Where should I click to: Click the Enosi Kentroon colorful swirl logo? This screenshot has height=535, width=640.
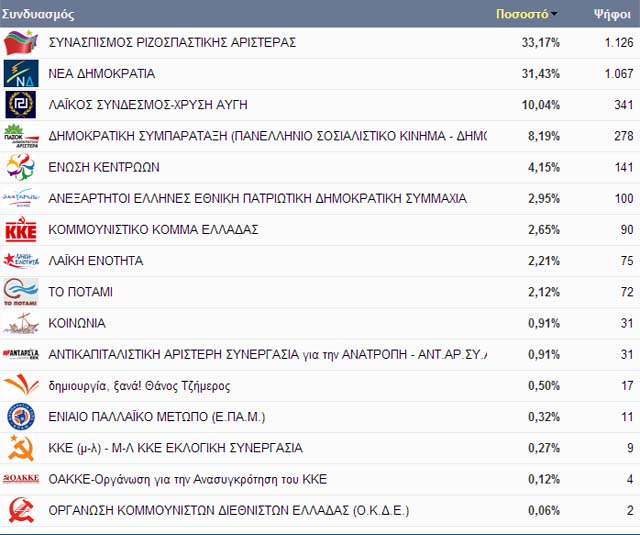20,167
